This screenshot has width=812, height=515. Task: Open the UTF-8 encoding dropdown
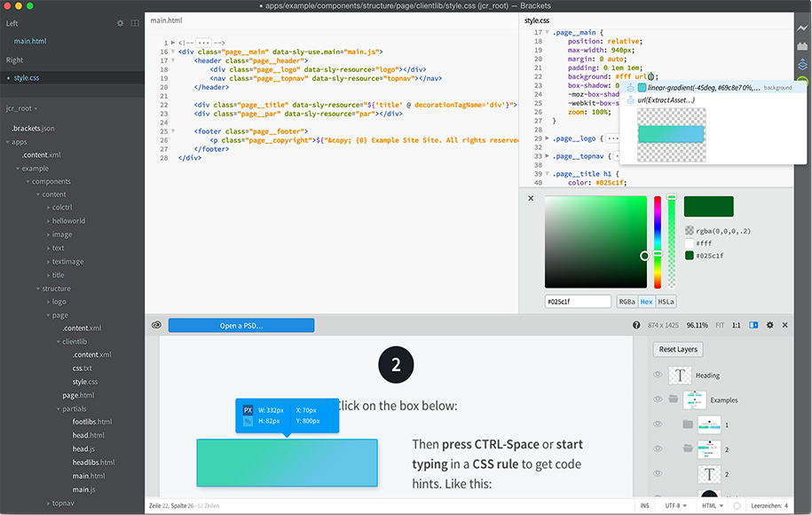tap(675, 506)
